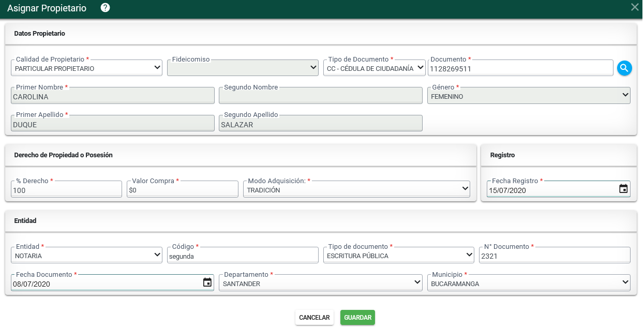Open the Departamento SANTANDER dropdown
Viewport: 644px width, 328px height.
pyautogui.click(x=321, y=283)
